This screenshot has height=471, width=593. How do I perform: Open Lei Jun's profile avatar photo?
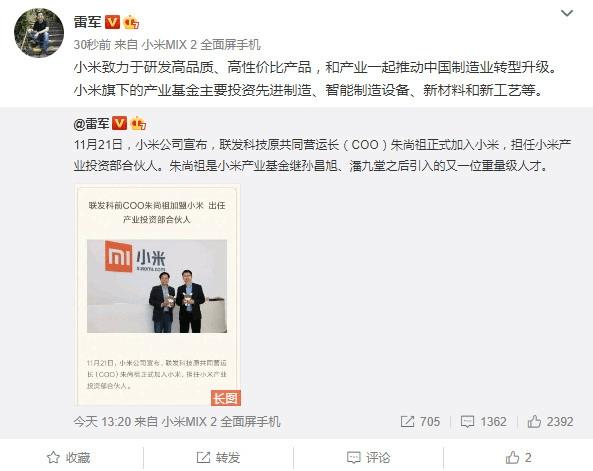39,33
